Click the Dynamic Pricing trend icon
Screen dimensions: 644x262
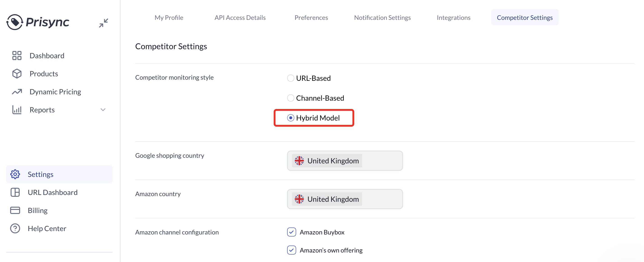(17, 92)
